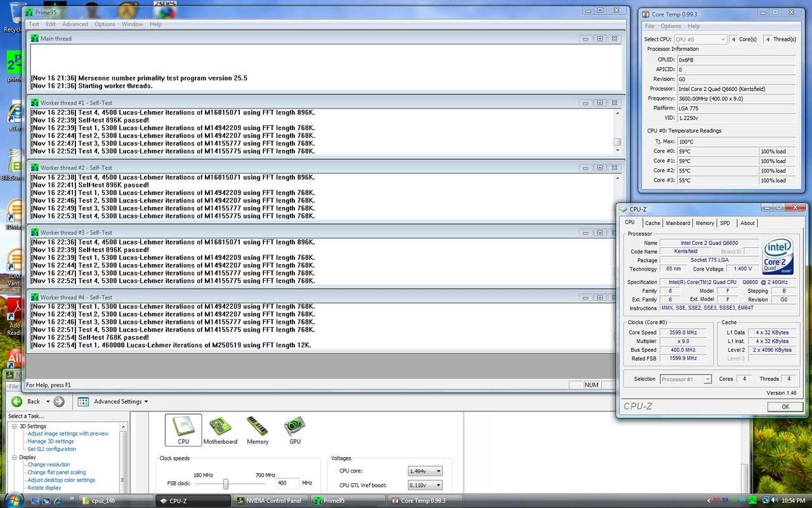This screenshot has height=508, width=812.
Task: Open Back button history dropdown arrow
Action: (x=48, y=401)
